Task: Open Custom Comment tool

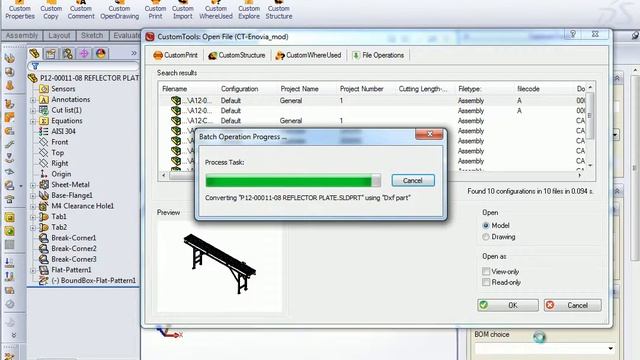Action: tap(81, 11)
